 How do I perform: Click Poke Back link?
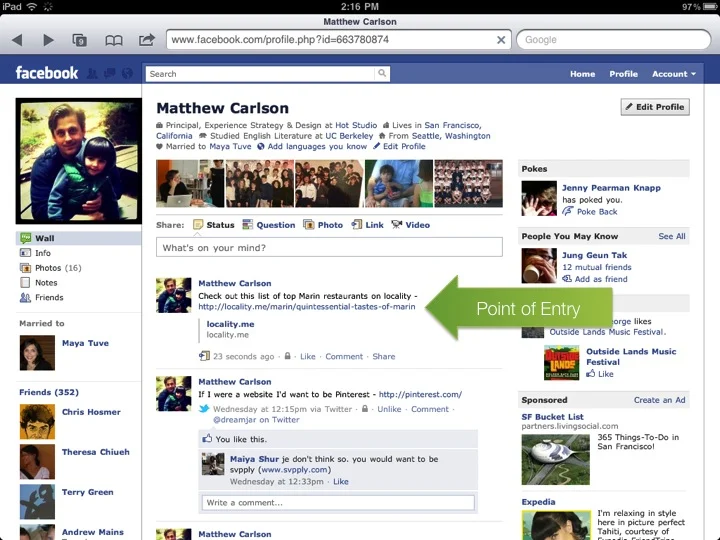pos(597,211)
